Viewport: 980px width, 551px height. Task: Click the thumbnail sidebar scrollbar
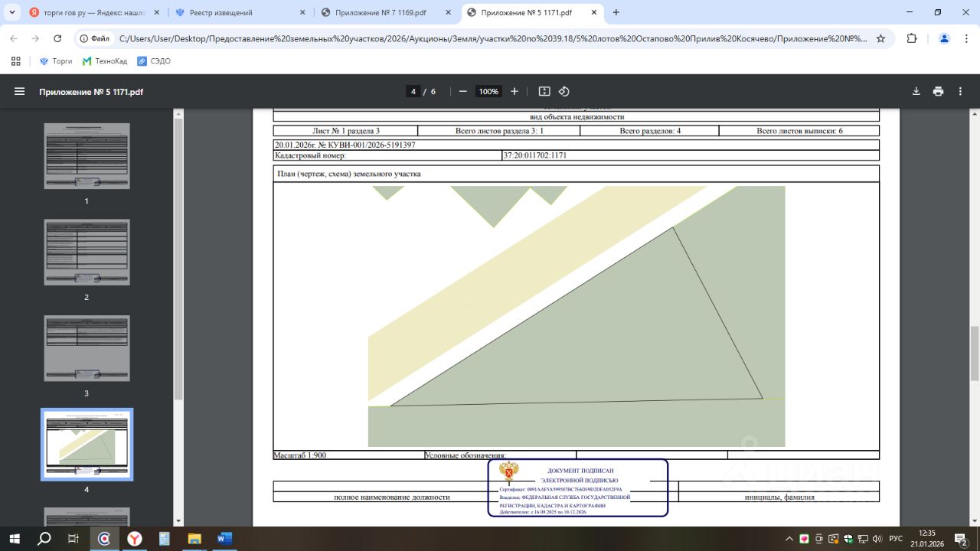tap(179, 260)
